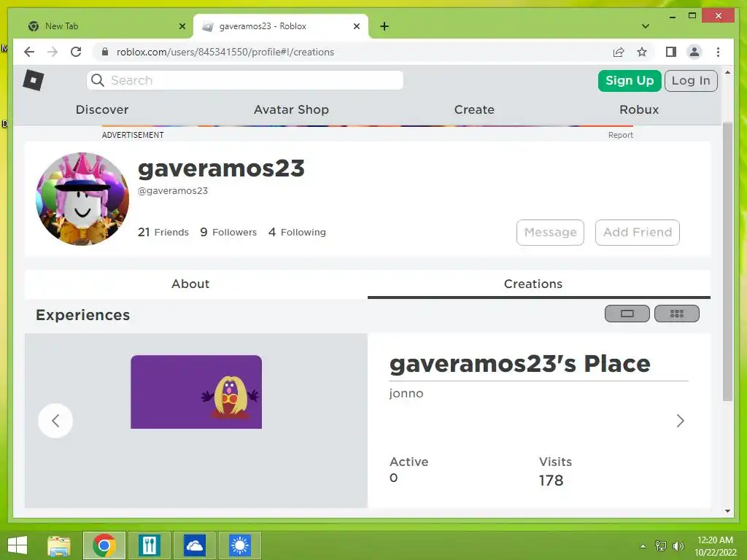Click the Log In button

(x=691, y=80)
